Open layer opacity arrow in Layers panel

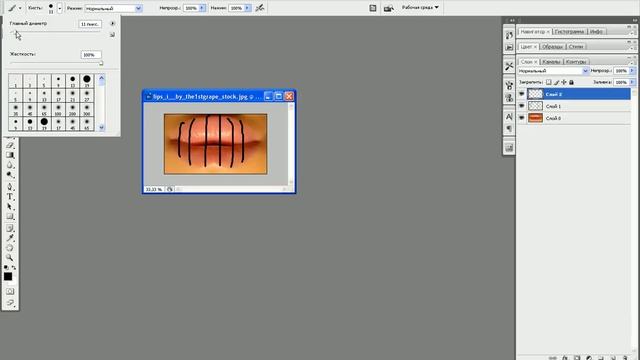click(632, 71)
